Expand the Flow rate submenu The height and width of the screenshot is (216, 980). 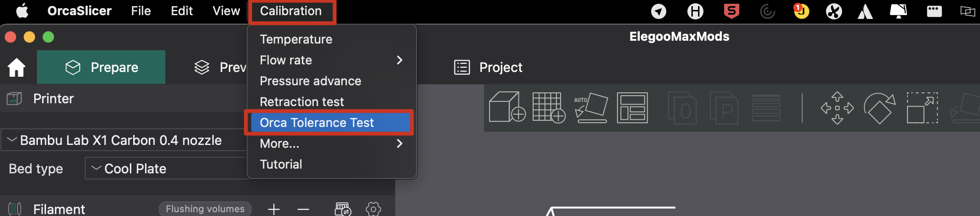332,60
